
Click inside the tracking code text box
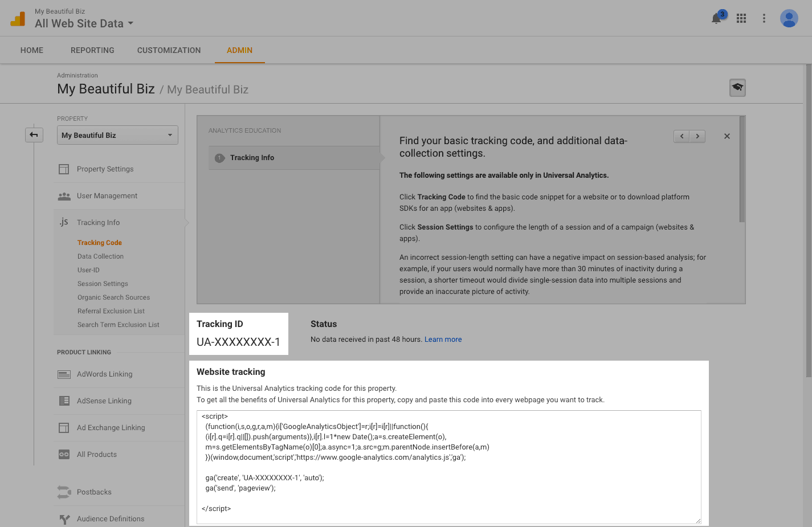(x=449, y=467)
